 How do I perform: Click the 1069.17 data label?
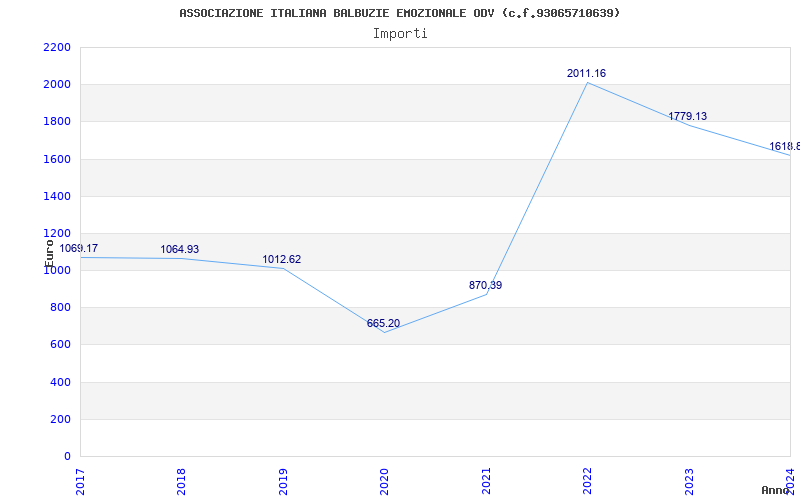79,248
